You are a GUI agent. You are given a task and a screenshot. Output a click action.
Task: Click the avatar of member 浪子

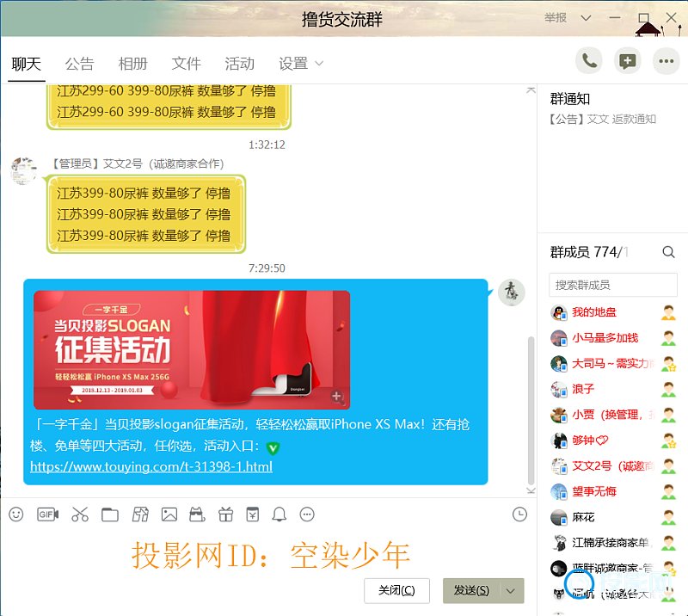pos(559,389)
